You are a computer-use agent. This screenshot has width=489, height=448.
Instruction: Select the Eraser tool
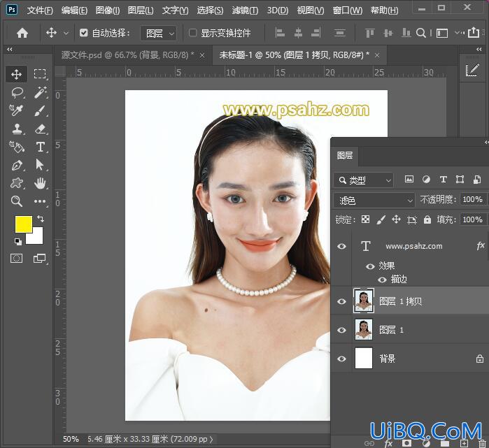(41, 129)
